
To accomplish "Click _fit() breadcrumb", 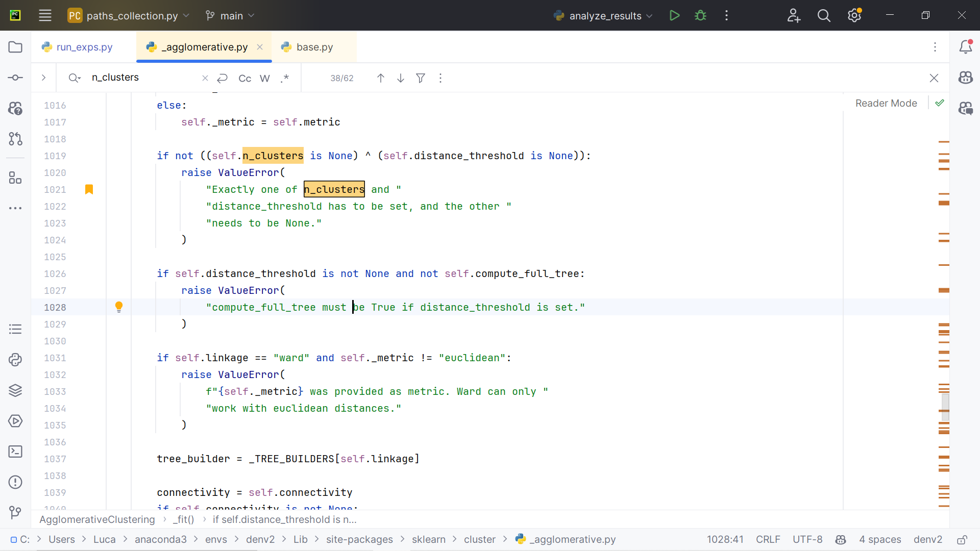I will 184,519.
